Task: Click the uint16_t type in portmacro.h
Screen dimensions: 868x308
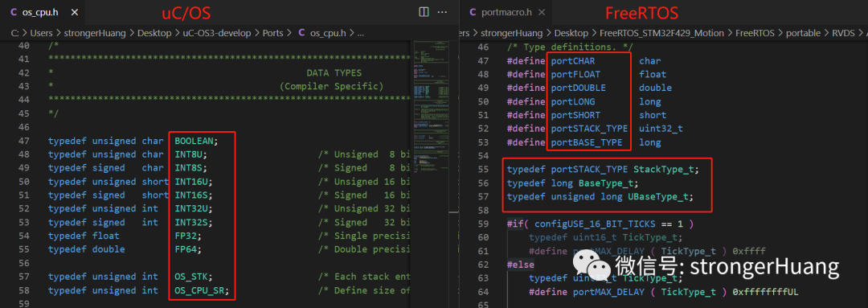Action: [592, 238]
